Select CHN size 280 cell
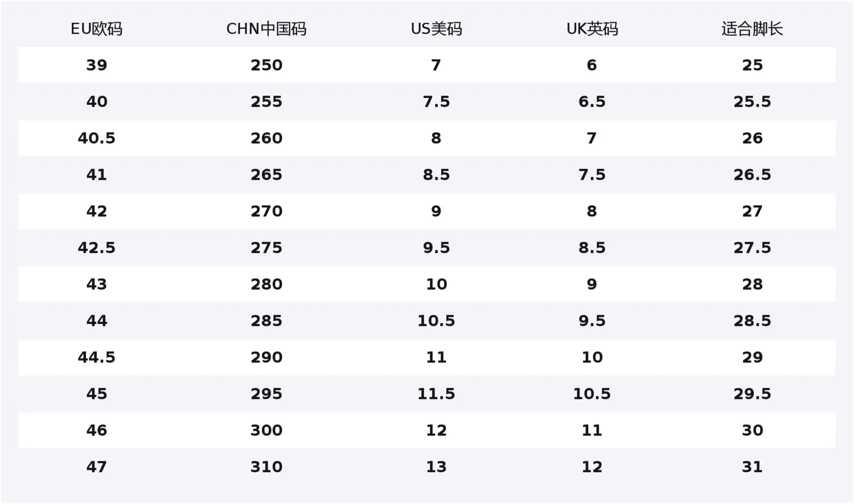This screenshot has width=854, height=504. click(266, 284)
